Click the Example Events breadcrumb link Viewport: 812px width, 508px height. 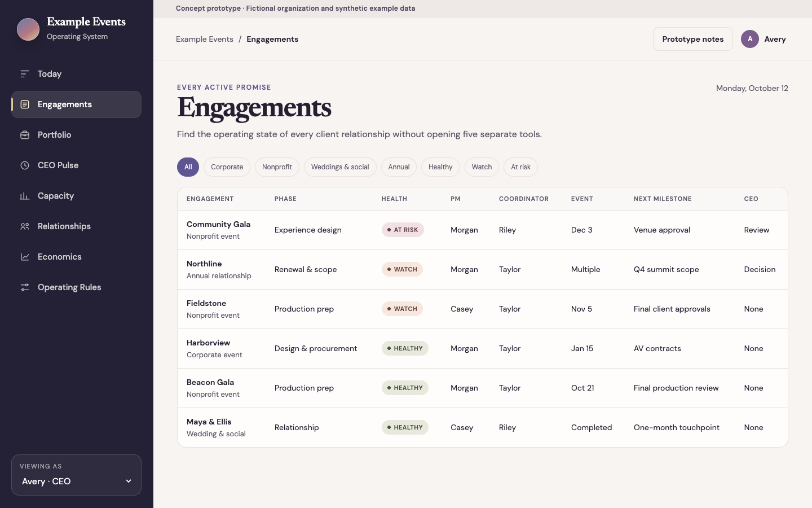coord(205,39)
